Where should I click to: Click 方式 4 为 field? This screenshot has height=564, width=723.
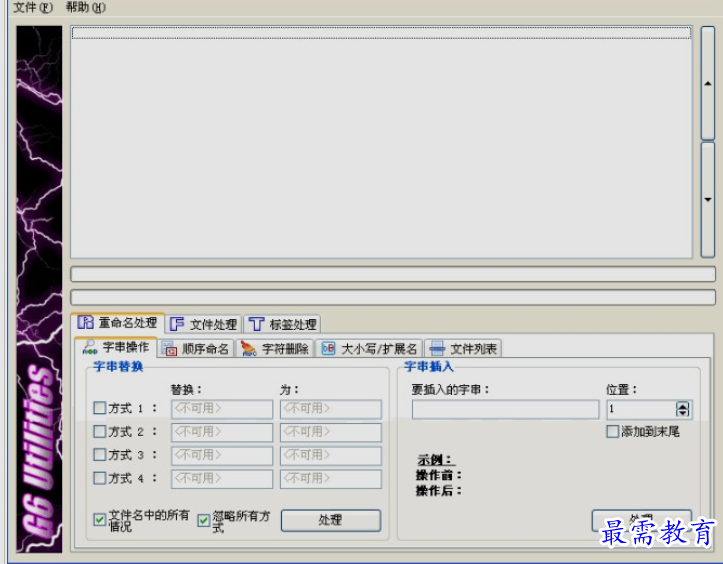pyautogui.click(x=331, y=479)
